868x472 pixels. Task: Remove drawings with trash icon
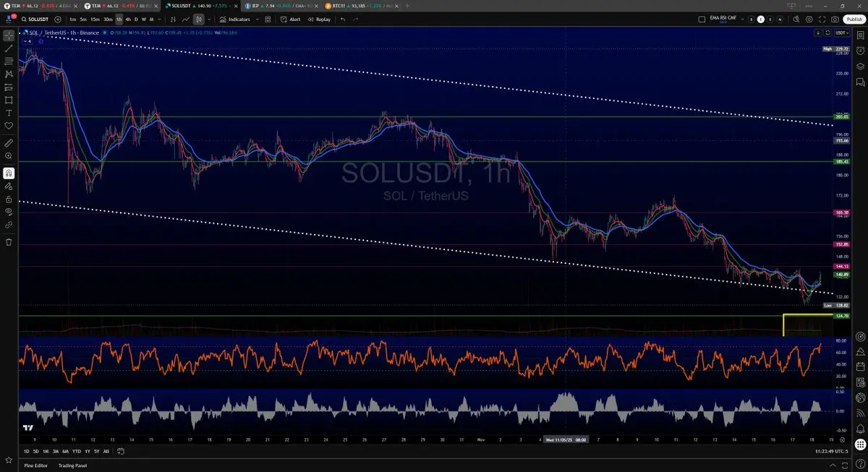tap(9, 241)
